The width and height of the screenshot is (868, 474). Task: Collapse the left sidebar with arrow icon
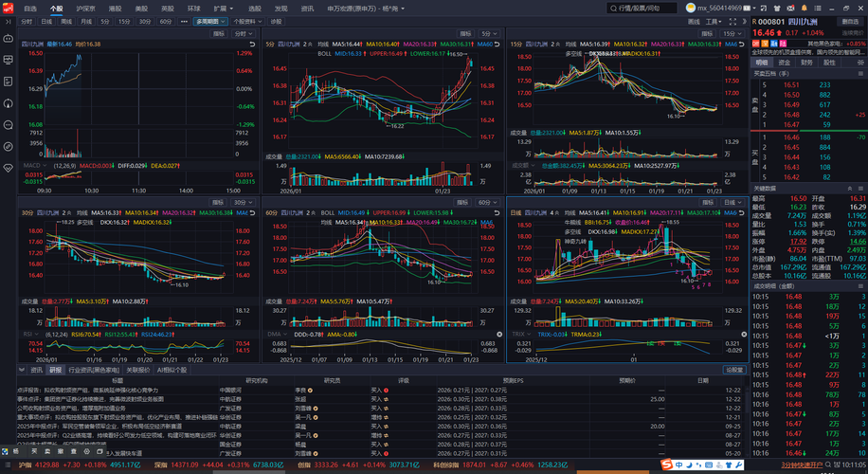coord(8,22)
